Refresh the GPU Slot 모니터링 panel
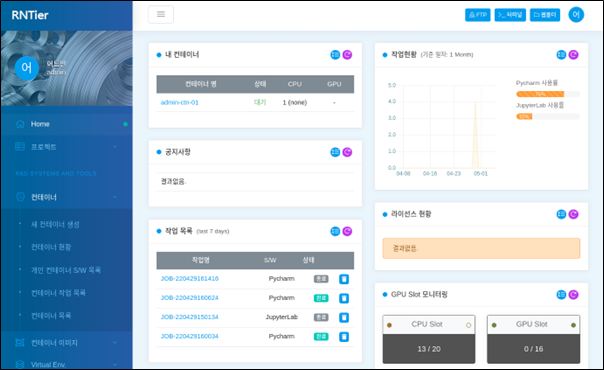Image resolution: width=604 pixels, height=370 pixels. pos(573,295)
